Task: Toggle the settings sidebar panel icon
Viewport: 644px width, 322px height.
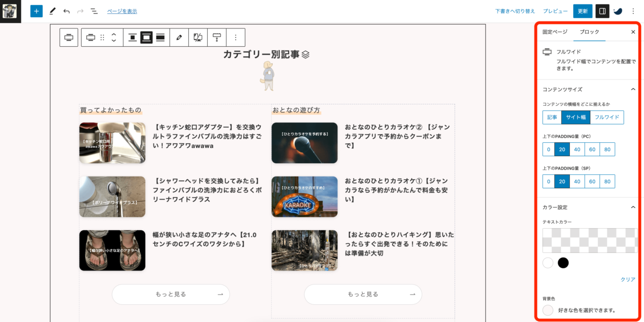Action: [602, 11]
